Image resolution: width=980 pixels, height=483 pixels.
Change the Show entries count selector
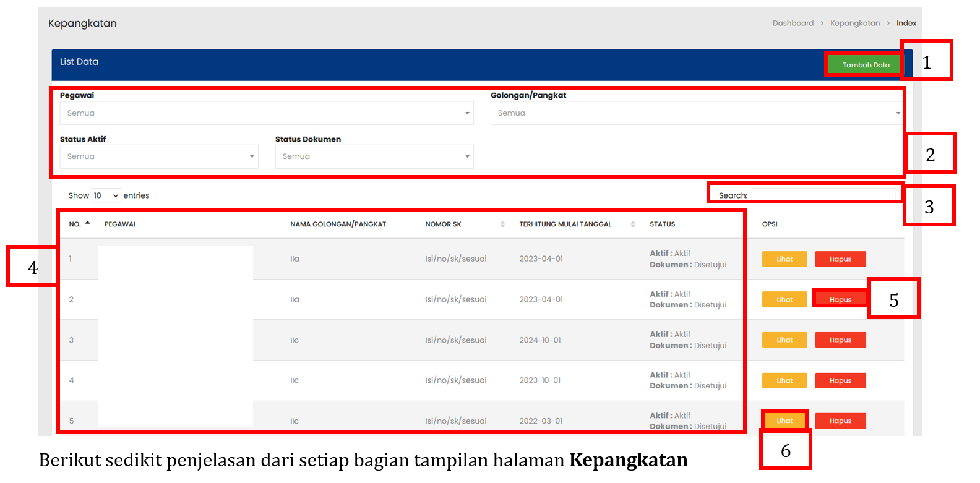[106, 195]
